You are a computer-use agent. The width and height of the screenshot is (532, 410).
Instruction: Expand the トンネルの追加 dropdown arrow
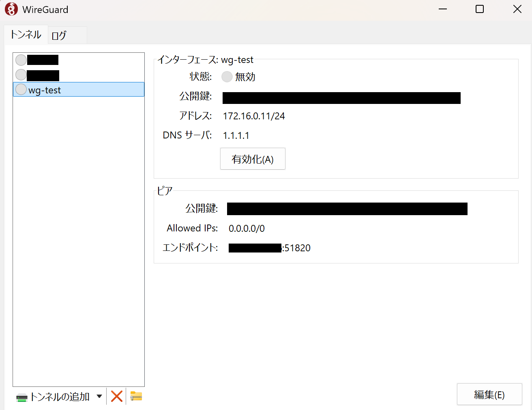[x=99, y=396]
